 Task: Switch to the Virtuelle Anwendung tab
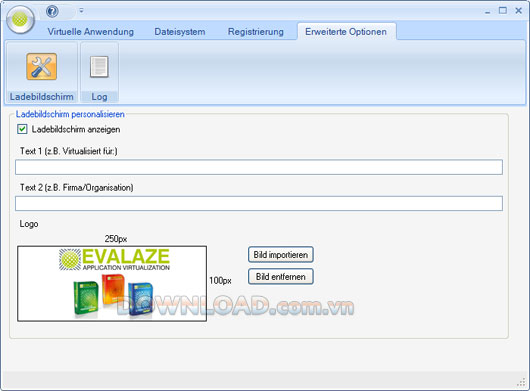pos(91,32)
